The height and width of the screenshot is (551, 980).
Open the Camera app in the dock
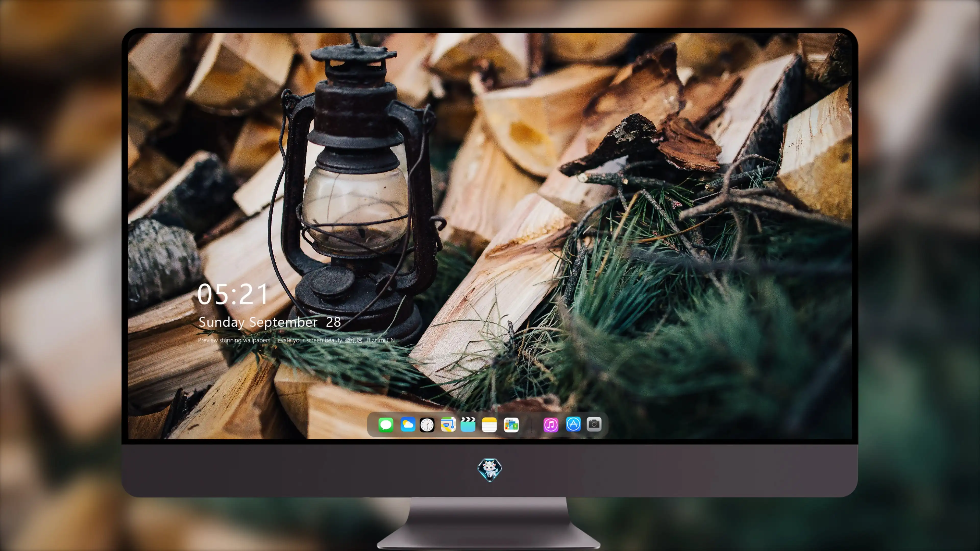[594, 424]
